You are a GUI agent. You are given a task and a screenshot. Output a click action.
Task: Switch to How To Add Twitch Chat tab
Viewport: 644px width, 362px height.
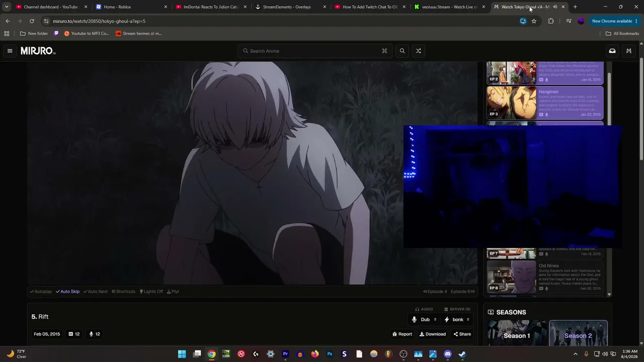369,7
